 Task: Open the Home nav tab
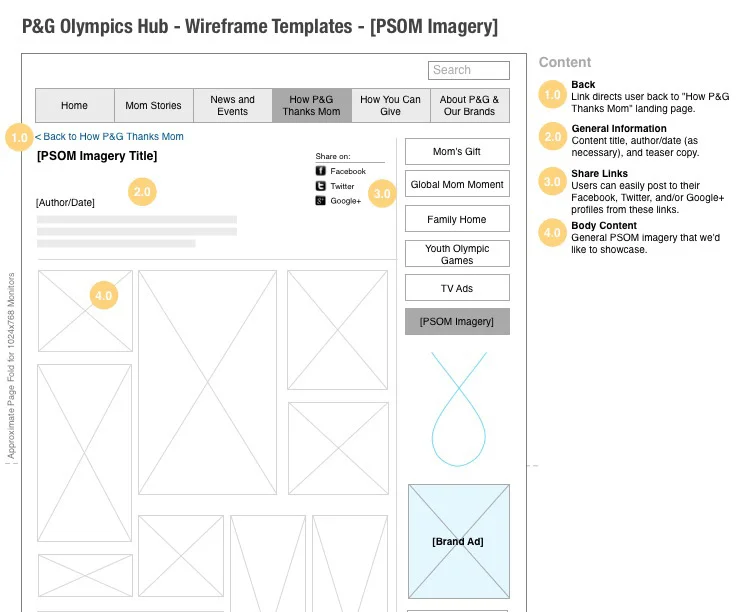[x=75, y=106]
